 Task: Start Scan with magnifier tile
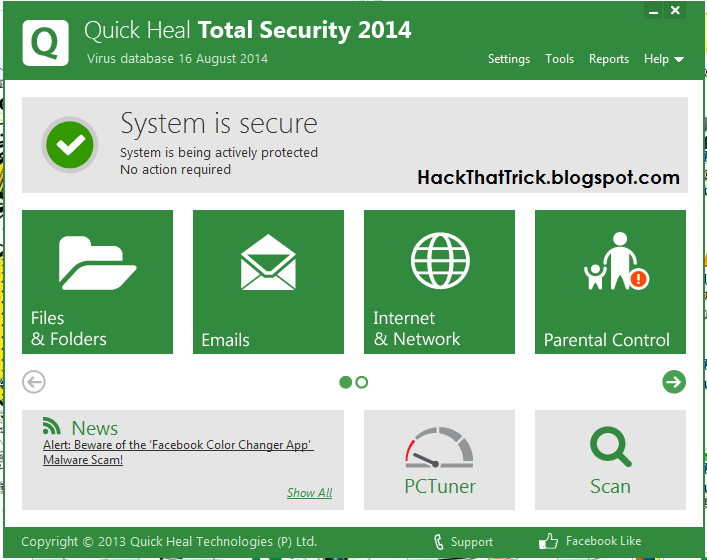pos(610,460)
